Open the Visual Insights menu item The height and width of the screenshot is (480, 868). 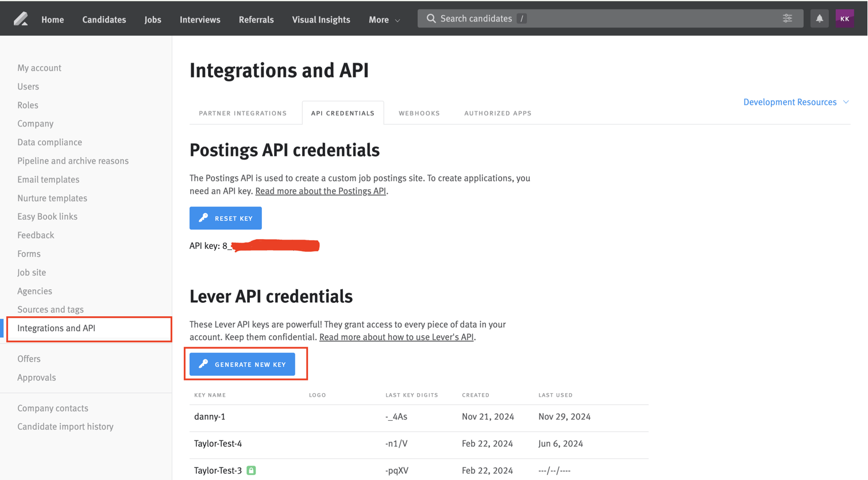(321, 20)
